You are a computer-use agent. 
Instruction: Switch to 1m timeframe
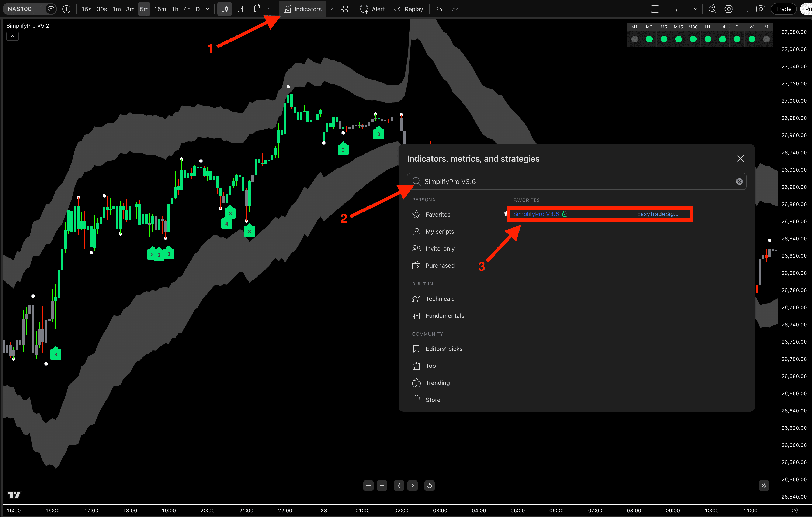tap(117, 9)
